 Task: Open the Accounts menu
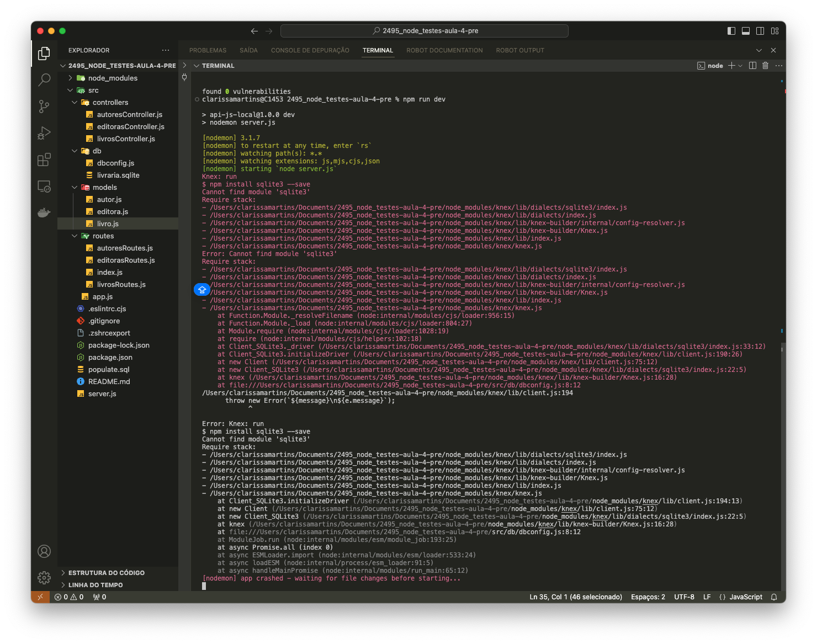pos(44,551)
